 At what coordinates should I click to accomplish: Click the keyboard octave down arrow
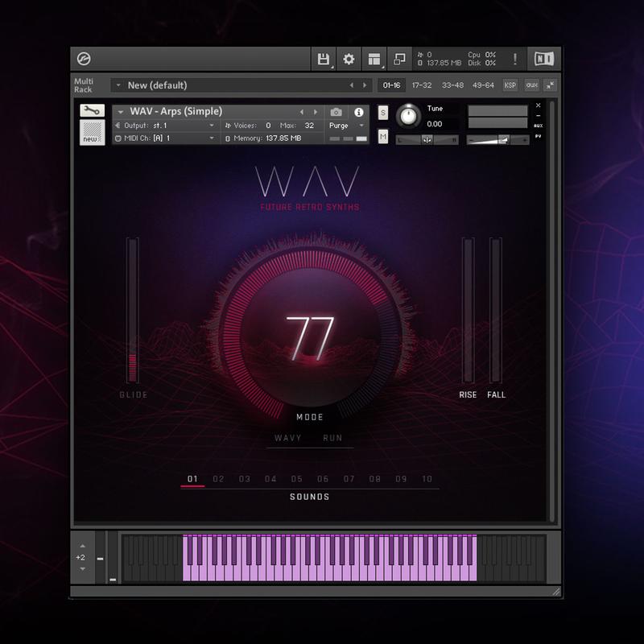coord(83,569)
